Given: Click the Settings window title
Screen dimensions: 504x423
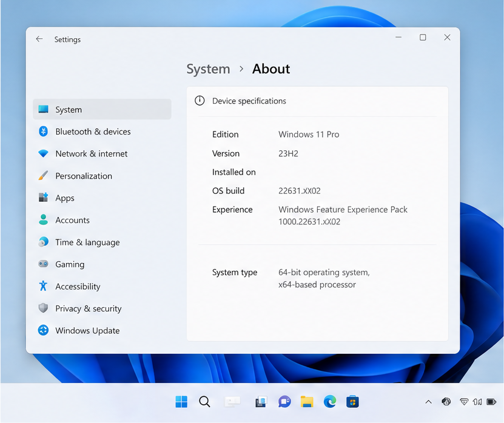Looking at the screenshot, I should [67, 39].
